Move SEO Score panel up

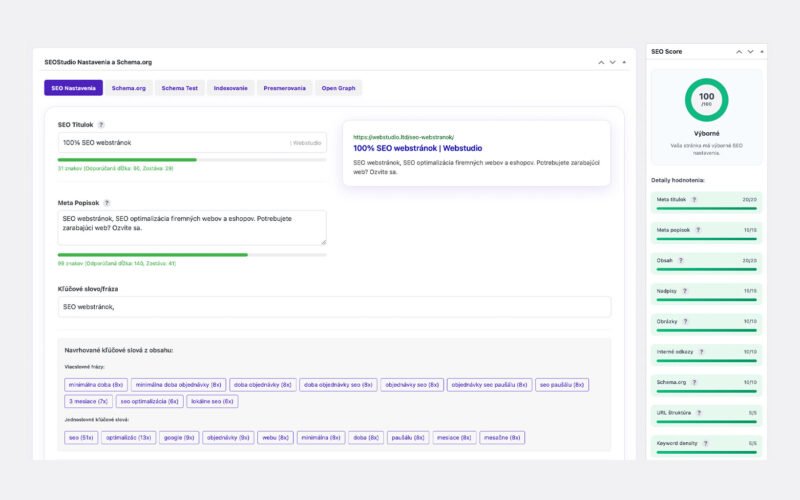click(739, 52)
